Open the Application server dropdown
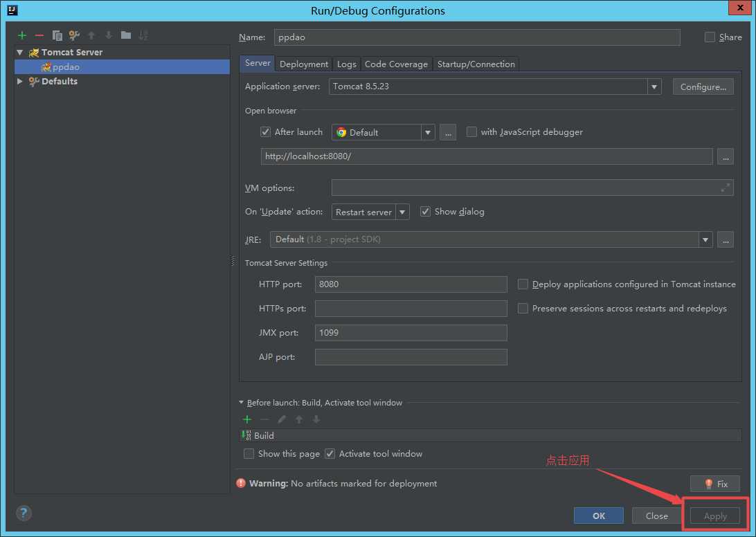Viewport: 756px width, 537px height. tap(654, 87)
